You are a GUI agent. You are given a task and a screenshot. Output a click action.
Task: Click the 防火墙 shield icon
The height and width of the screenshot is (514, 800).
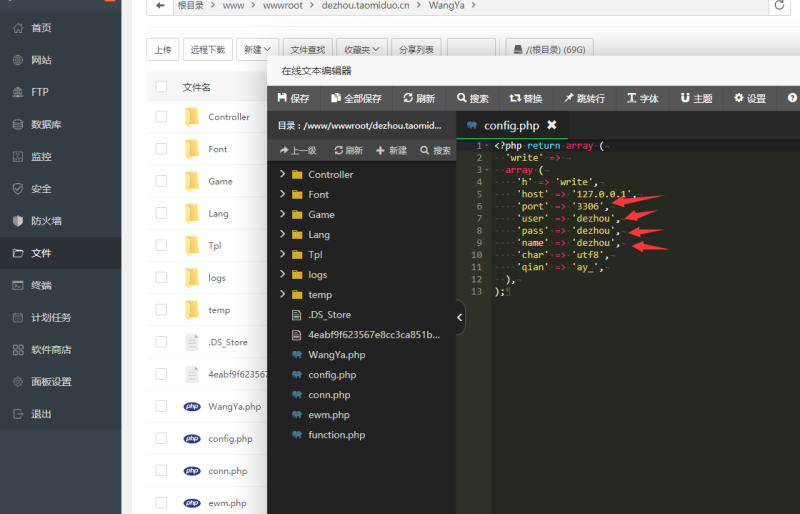click(x=18, y=221)
